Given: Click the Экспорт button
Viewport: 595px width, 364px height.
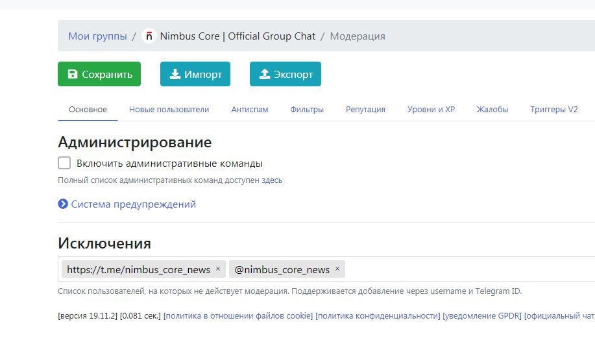Looking at the screenshot, I should (x=285, y=74).
